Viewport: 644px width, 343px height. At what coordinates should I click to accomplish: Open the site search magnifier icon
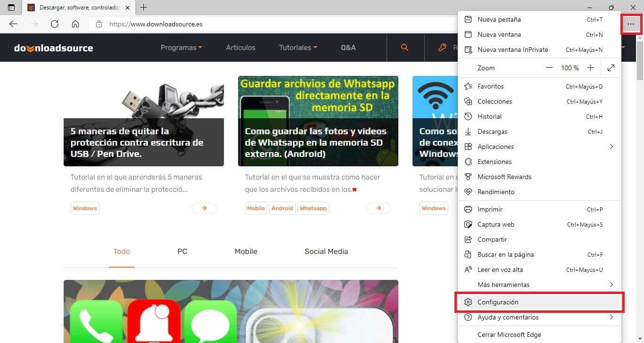coord(405,48)
